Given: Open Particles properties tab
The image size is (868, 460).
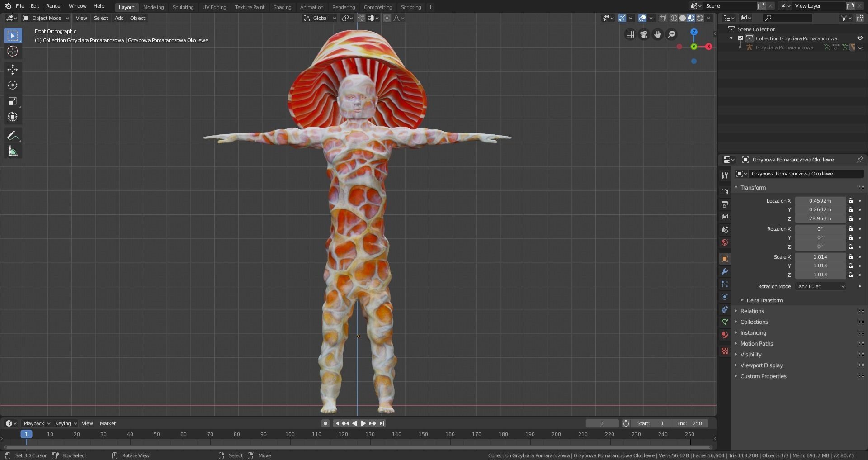Looking at the screenshot, I should (x=724, y=284).
